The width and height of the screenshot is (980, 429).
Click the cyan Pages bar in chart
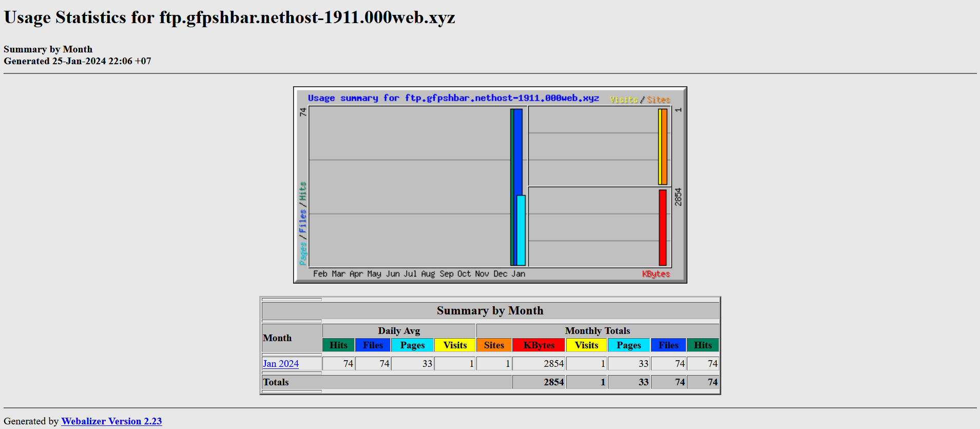point(521,230)
